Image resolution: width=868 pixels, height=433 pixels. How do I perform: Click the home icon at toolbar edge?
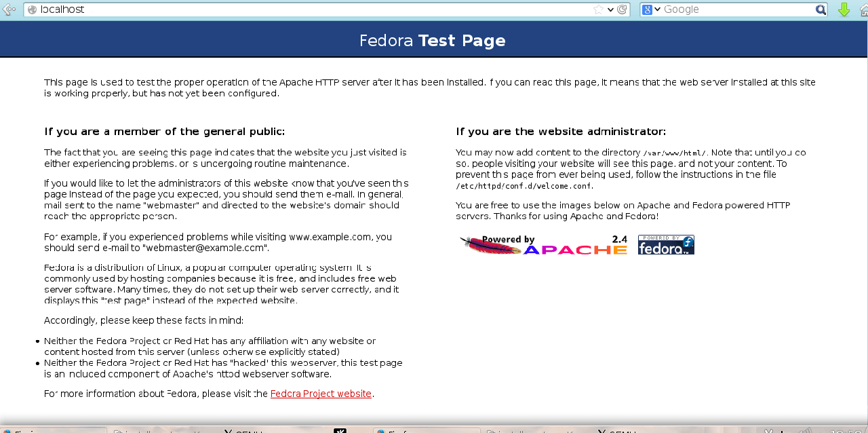click(x=865, y=10)
